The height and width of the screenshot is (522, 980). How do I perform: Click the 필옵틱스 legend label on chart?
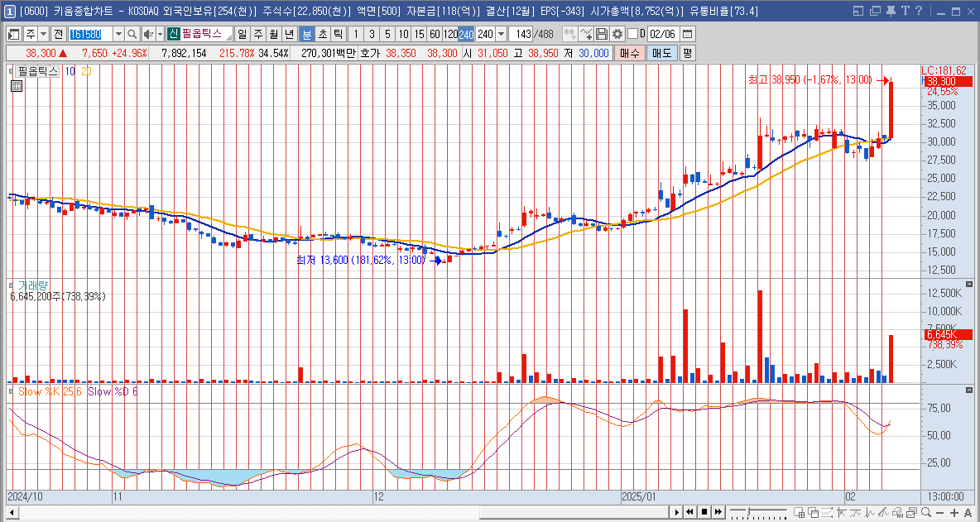(37, 71)
